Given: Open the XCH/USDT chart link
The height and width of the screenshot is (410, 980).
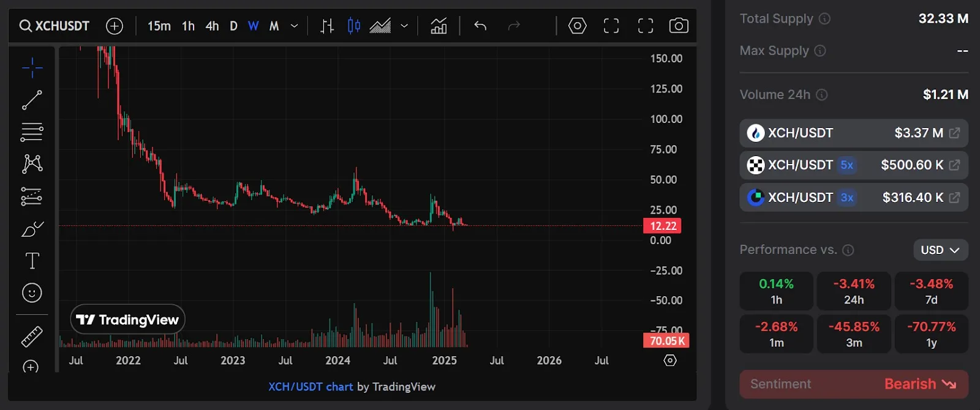Looking at the screenshot, I should coord(310,387).
